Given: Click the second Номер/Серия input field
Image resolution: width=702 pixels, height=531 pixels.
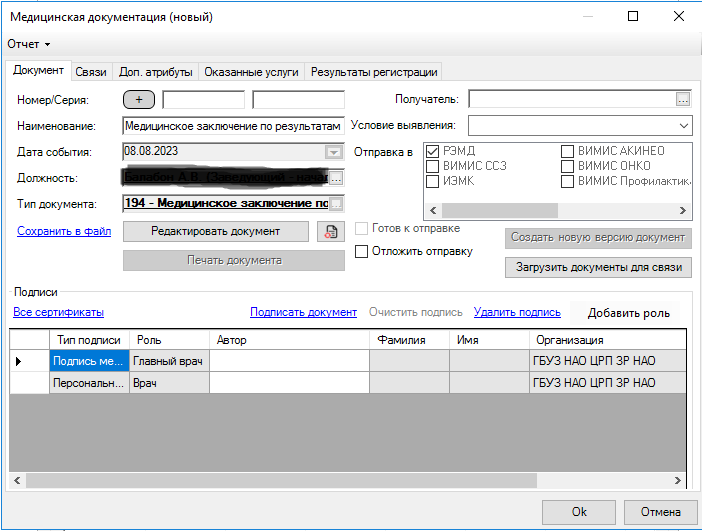Looking at the screenshot, I should 298,99.
